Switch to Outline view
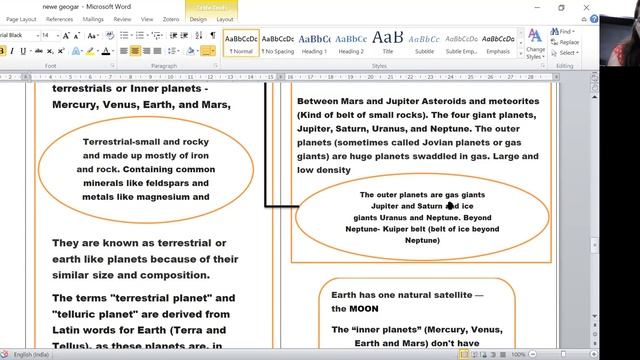640x360 pixels. [493, 355]
